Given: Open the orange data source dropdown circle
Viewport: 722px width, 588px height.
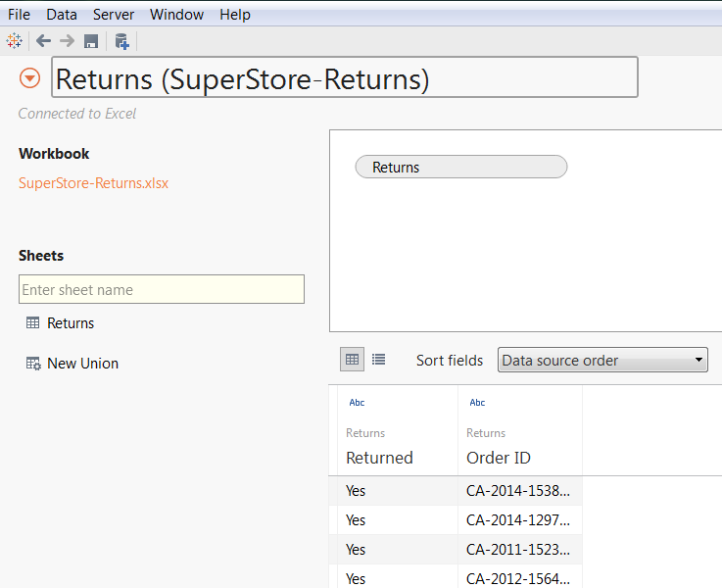Looking at the screenshot, I should (x=30, y=77).
